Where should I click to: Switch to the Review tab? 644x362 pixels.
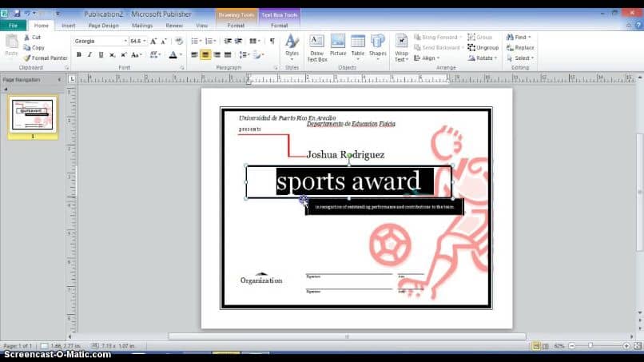click(174, 26)
